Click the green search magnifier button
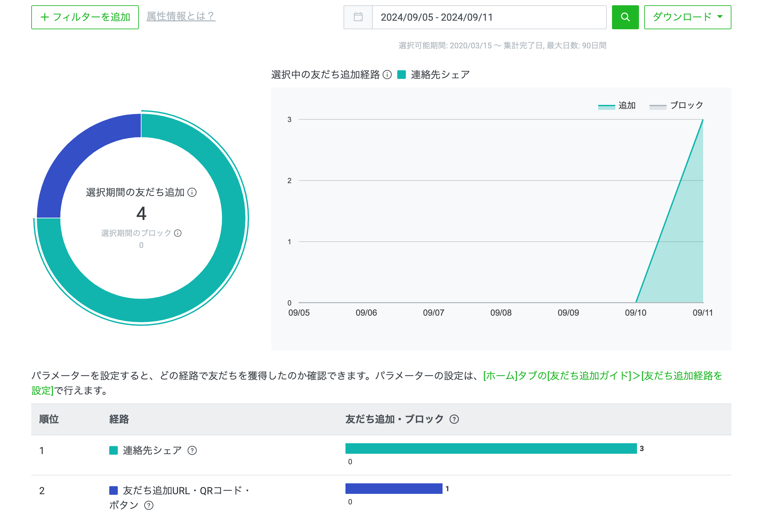This screenshot has height=532, width=763. 625,17
